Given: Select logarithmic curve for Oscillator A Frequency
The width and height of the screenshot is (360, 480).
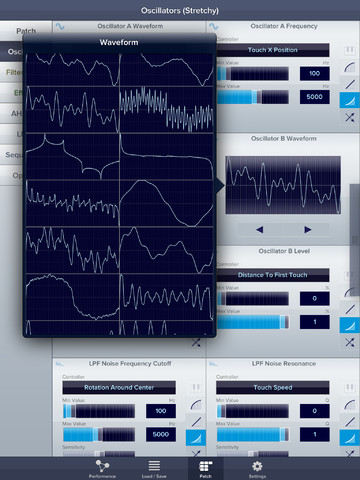Looking at the screenshot, I should 350,68.
